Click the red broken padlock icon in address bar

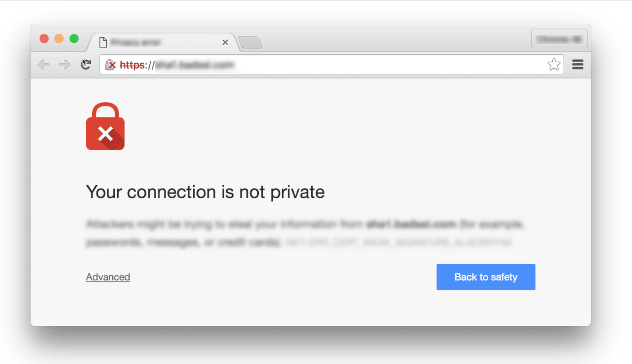110,65
